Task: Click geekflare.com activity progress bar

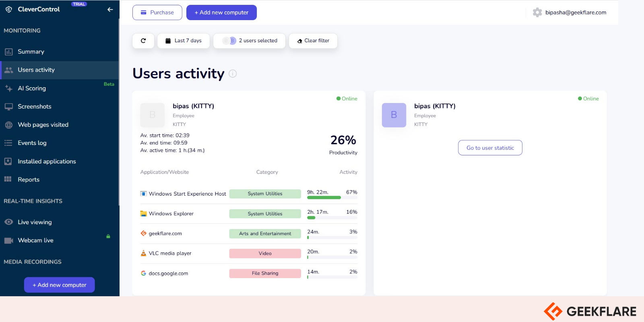Action: pos(332,237)
